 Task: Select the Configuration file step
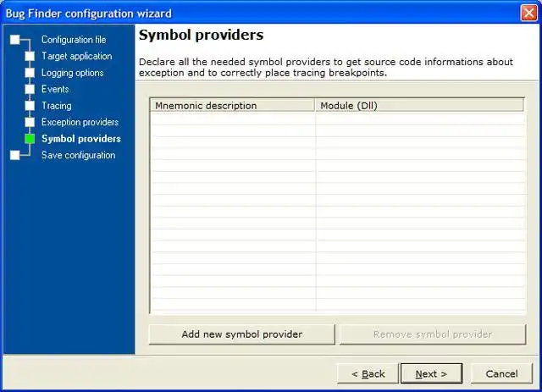click(x=74, y=40)
